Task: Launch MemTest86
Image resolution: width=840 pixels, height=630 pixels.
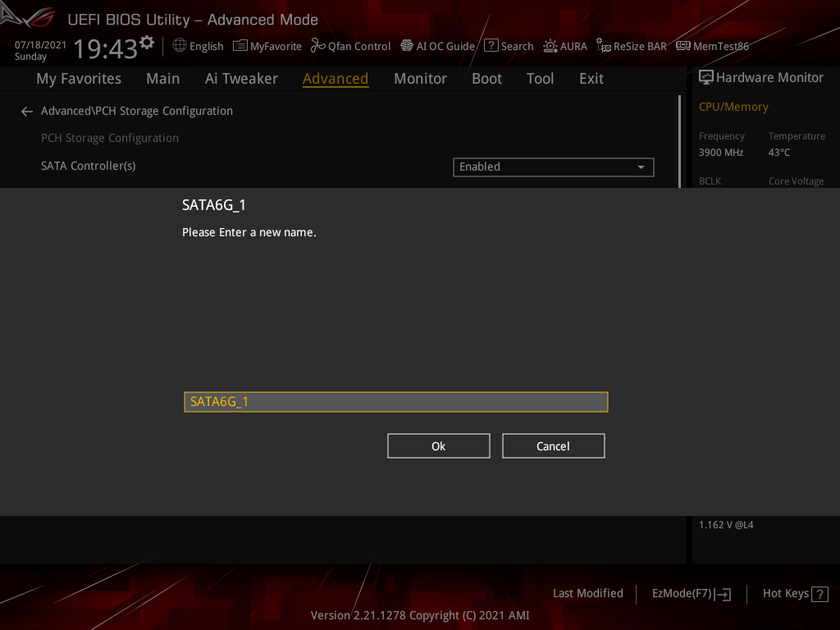Action: [x=712, y=46]
